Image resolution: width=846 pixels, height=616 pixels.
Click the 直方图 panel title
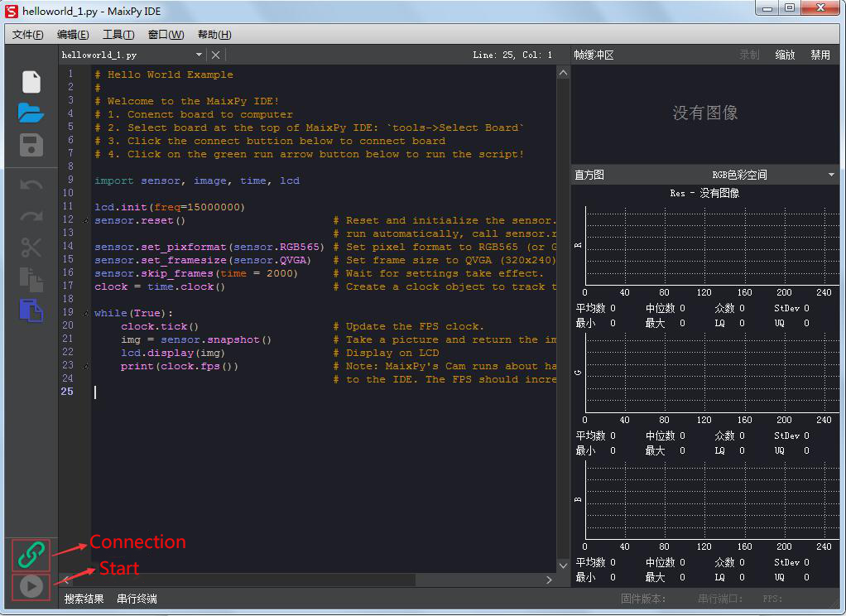[589, 175]
